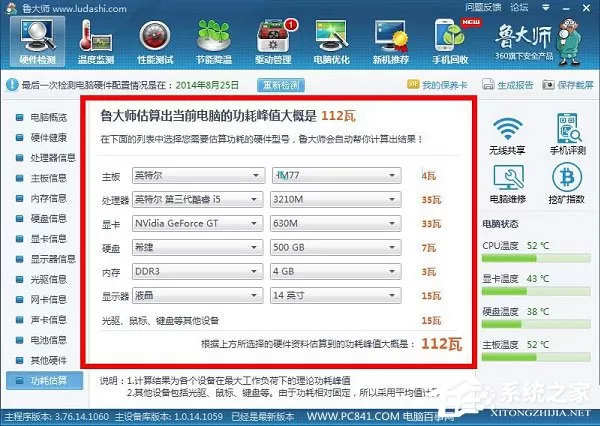The width and height of the screenshot is (600, 426).
Task: Click the 电脑优化 monitor icon
Action: coord(331,42)
